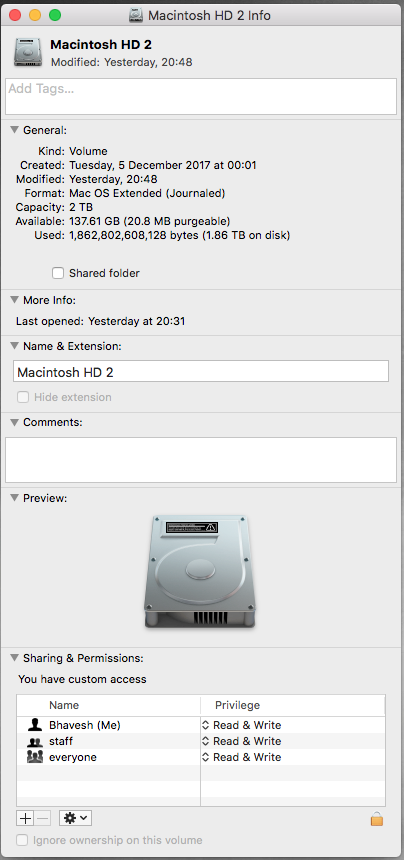Image resolution: width=404 pixels, height=860 pixels.
Task: Close the Info window with red button
Action: pos(15,15)
